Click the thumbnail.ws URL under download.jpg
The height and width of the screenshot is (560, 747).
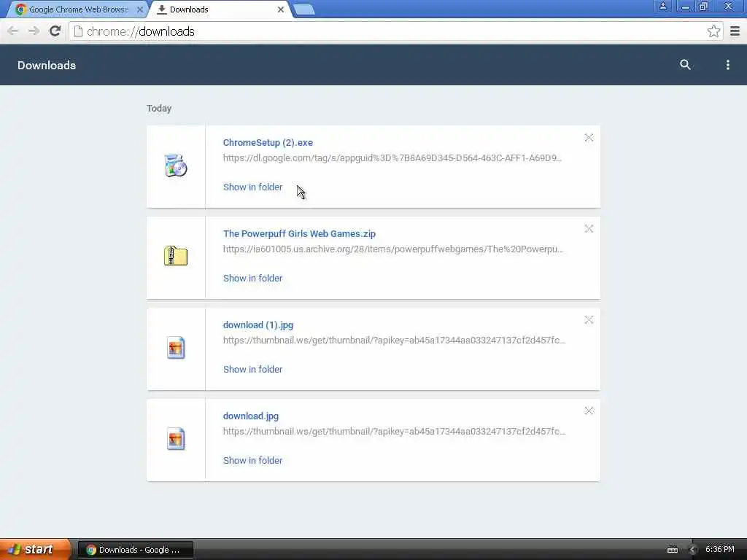click(395, 432)
